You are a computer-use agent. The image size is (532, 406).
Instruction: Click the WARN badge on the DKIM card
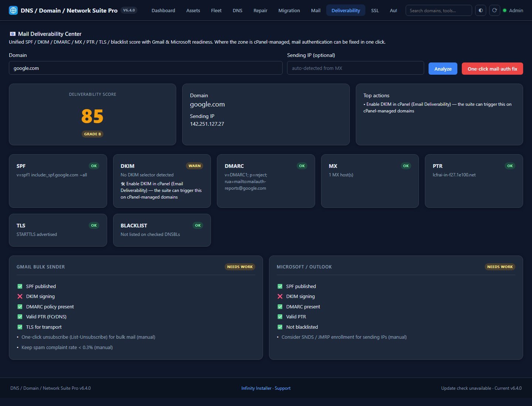[x=195, y=166]
